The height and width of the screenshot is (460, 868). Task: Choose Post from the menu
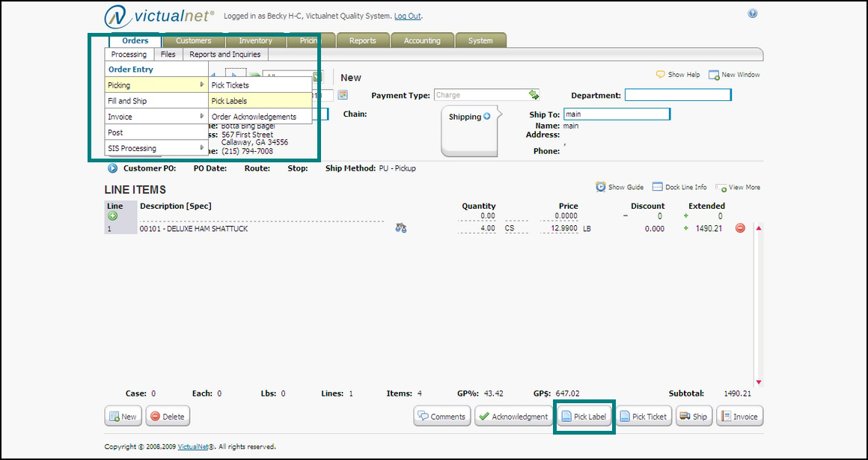[156, 132]
